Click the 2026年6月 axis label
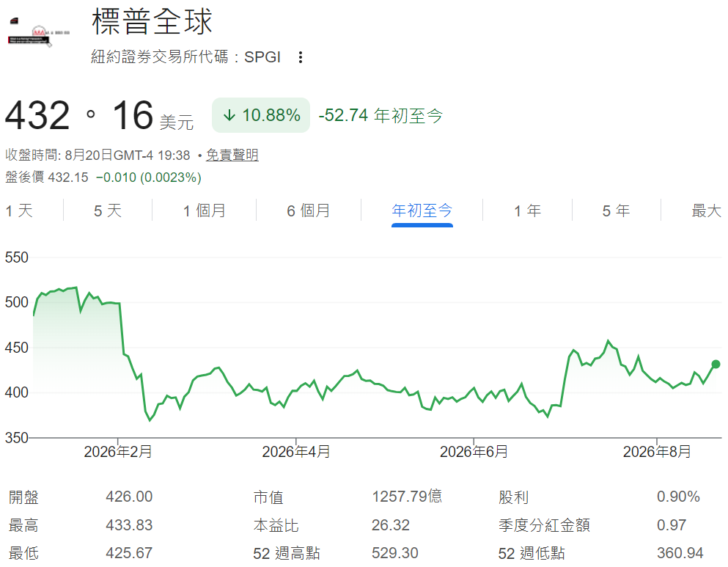 [474, 451]
